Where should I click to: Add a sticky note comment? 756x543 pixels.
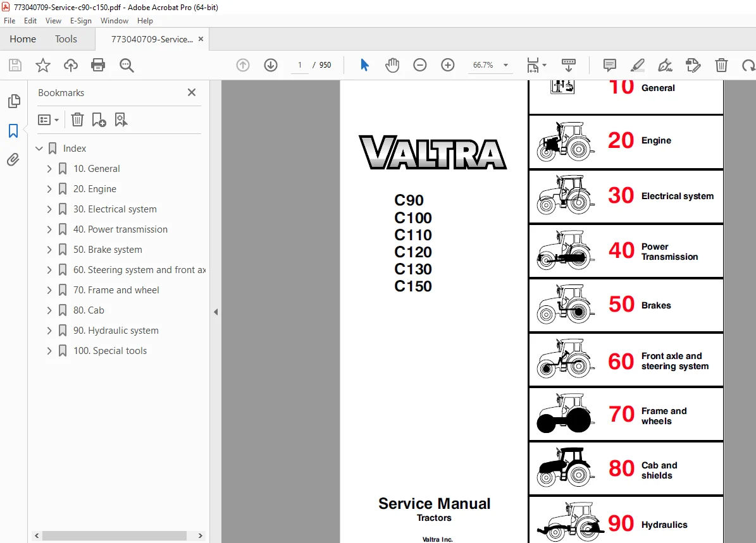[x=609, y=65]
